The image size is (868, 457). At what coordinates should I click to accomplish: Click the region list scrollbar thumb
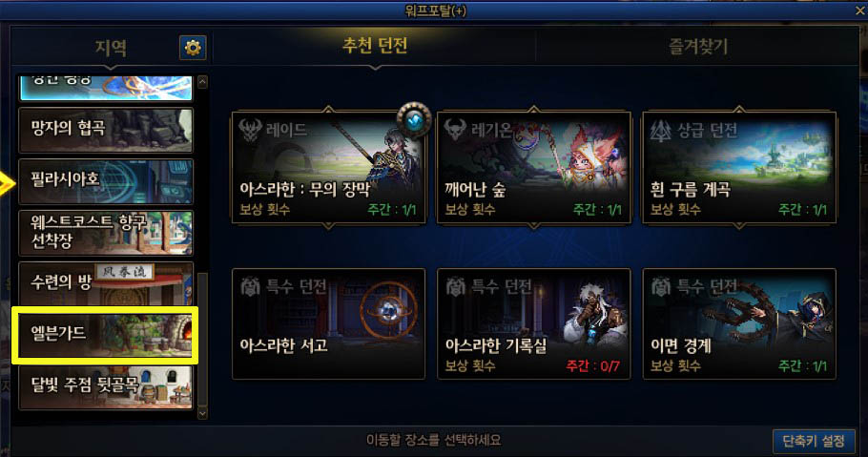pyautogui.click(x=202, y=339)
